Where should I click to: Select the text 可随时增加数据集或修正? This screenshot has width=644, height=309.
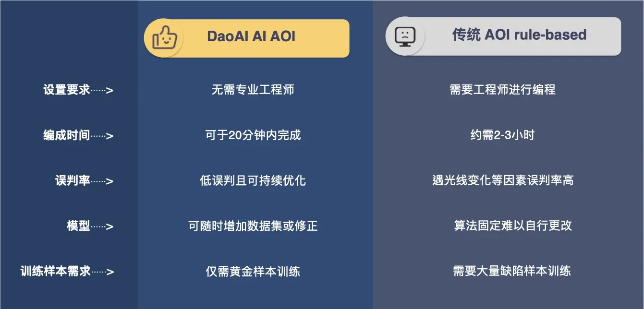(x=253, y=226)
